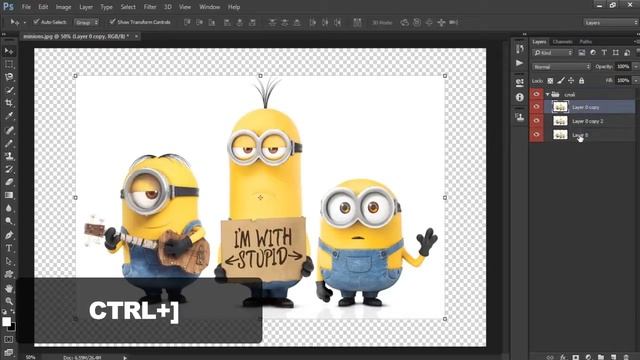The width and height of the screenshot is (640, 360).
Task: Open the workspace switcher dropdown
Action: (611, 22)
